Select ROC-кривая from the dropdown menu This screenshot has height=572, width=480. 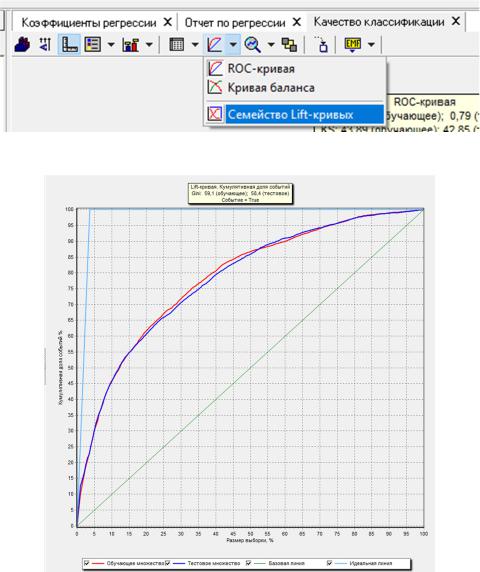click(x=261, y=69)
